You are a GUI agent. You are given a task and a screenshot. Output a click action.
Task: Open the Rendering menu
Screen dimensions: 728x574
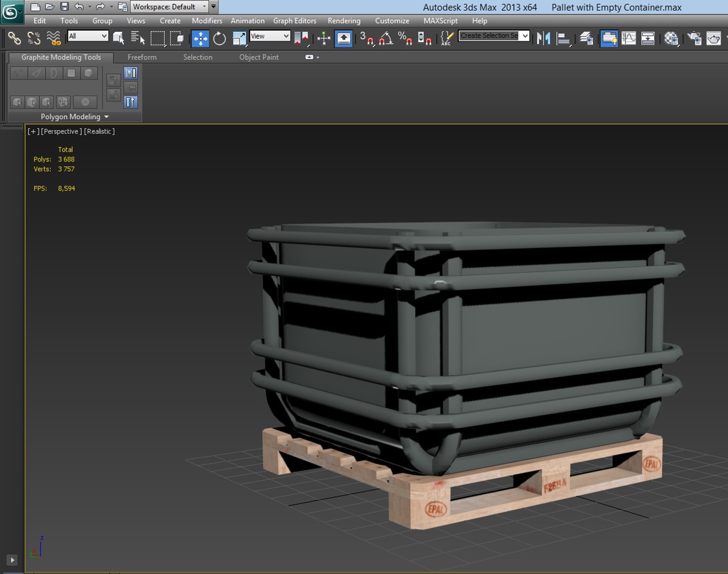coord(344,21)
